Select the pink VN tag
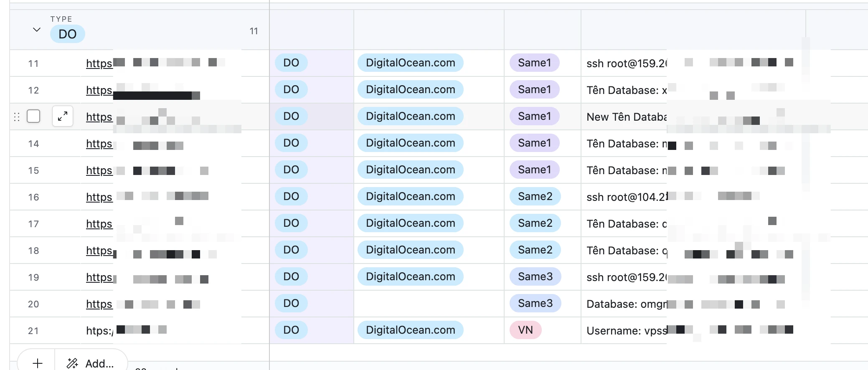 coord(525,330)
